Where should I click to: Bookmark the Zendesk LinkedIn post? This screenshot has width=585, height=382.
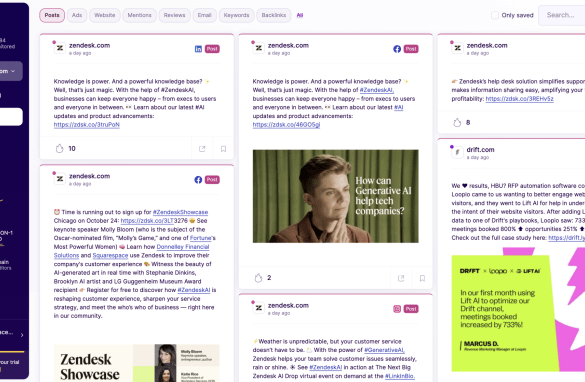(x=223, y=149)
